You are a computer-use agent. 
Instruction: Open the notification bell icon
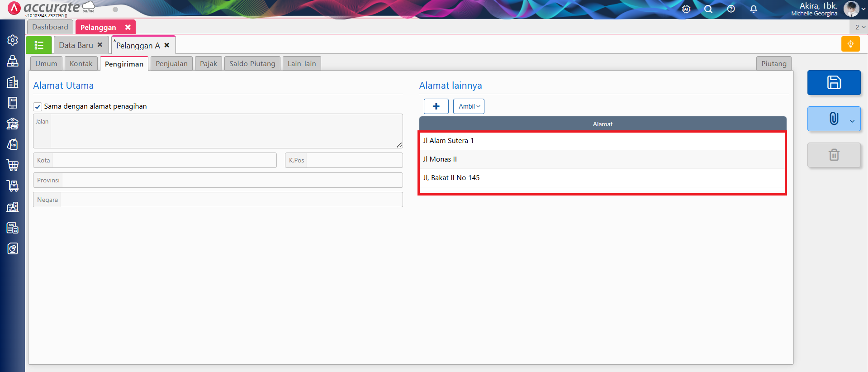(753, 9)
